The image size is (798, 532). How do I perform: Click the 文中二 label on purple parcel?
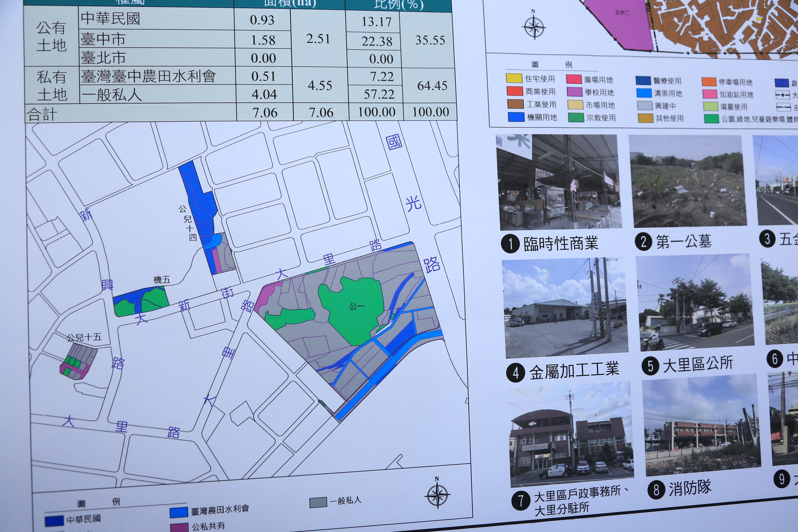(622, 13)
